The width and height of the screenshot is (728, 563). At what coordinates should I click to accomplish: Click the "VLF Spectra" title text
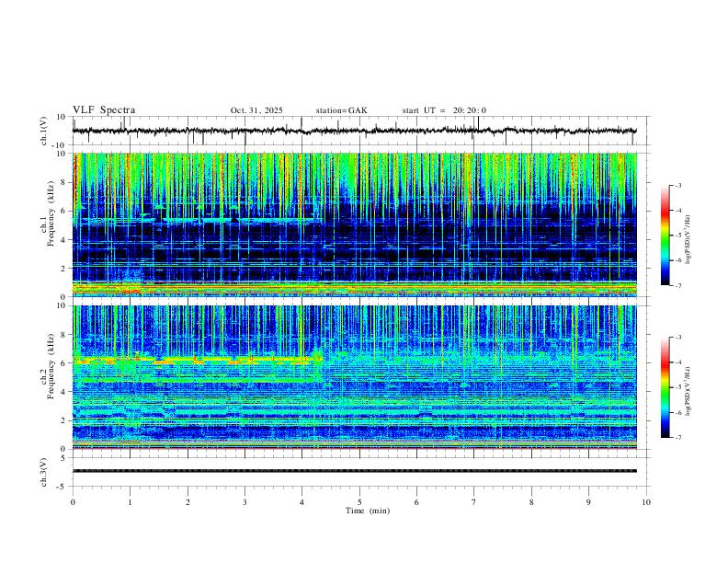click(104, 110)
